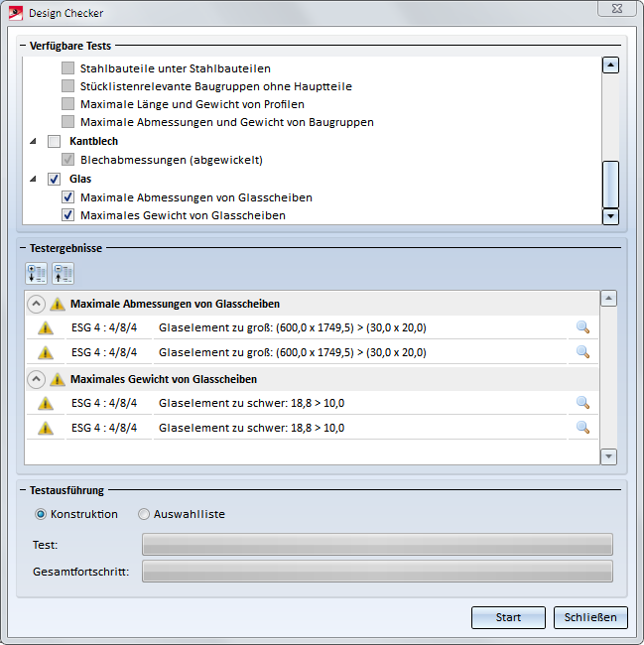644x645 pixels.
Task: Click warning icon of Maximales Gewicht von Glasscheiben group
Action: (58, 379)
